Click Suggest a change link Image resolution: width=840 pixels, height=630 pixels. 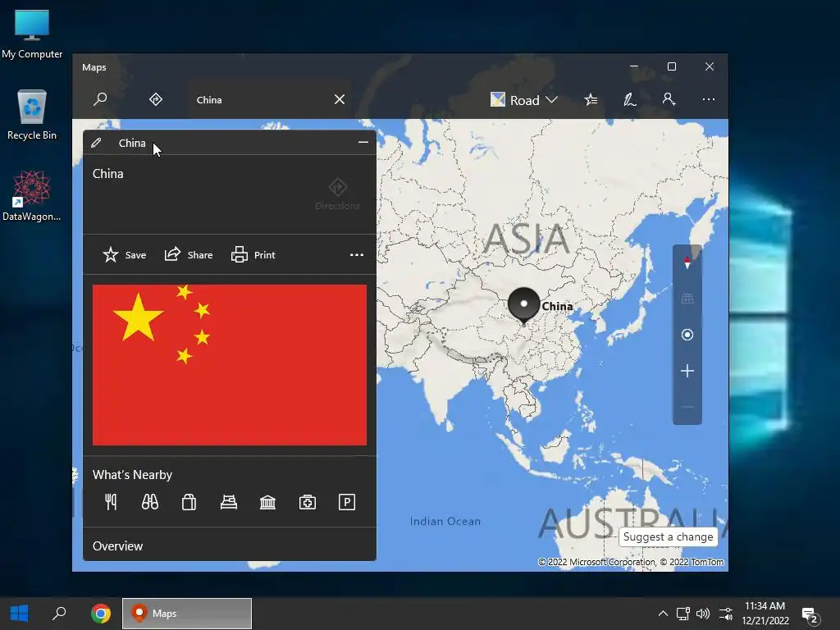[668, 536]
